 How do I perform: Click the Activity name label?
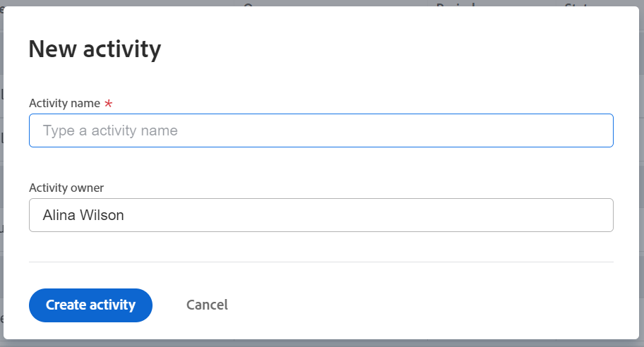[64, 103]
